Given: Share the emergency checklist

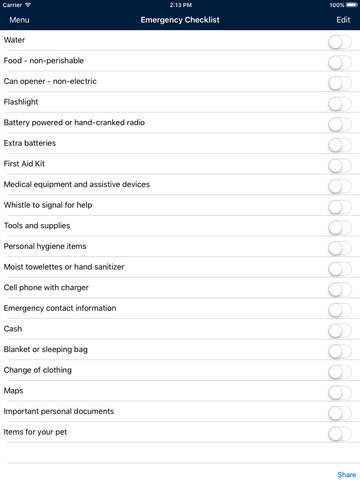Looking at the screenshot, I should pos(347,474).
